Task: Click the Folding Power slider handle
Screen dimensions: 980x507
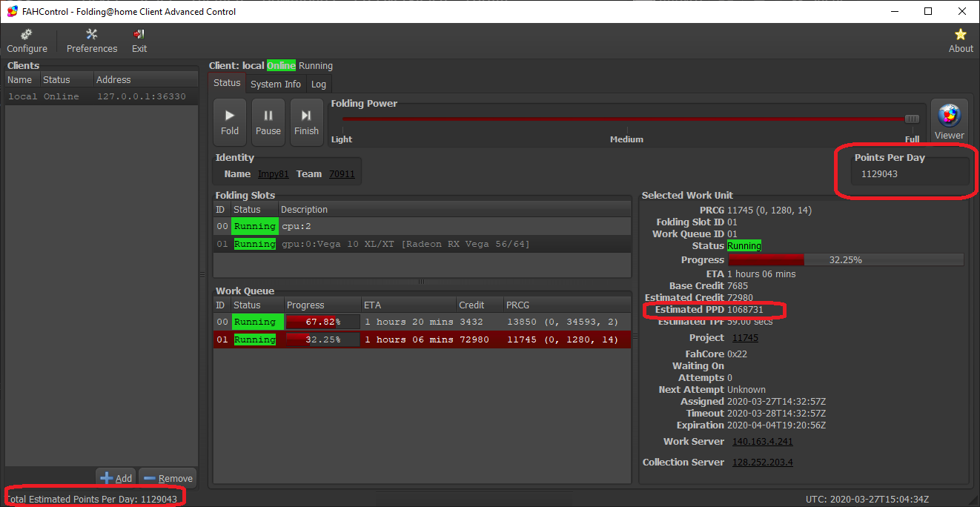Action: point(912,119)
